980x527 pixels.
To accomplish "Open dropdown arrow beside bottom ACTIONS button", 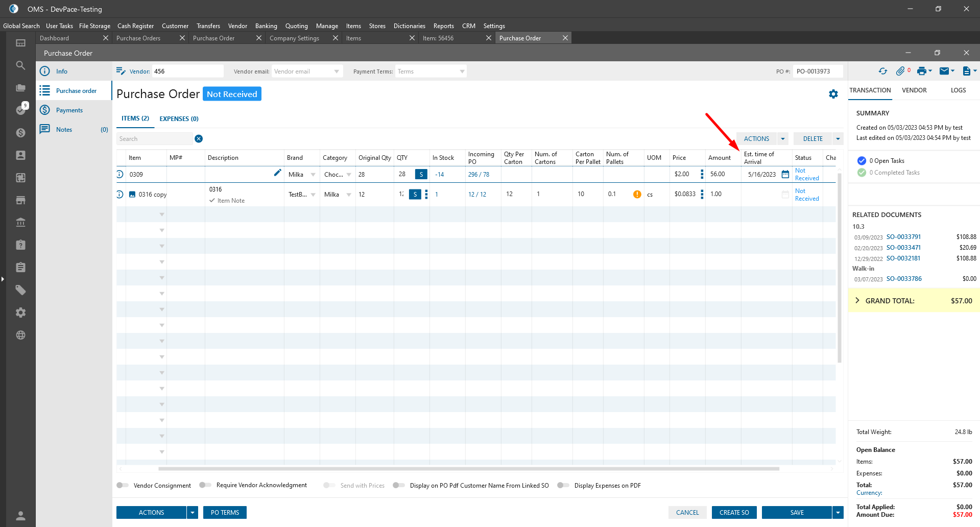I will [193, 513].
